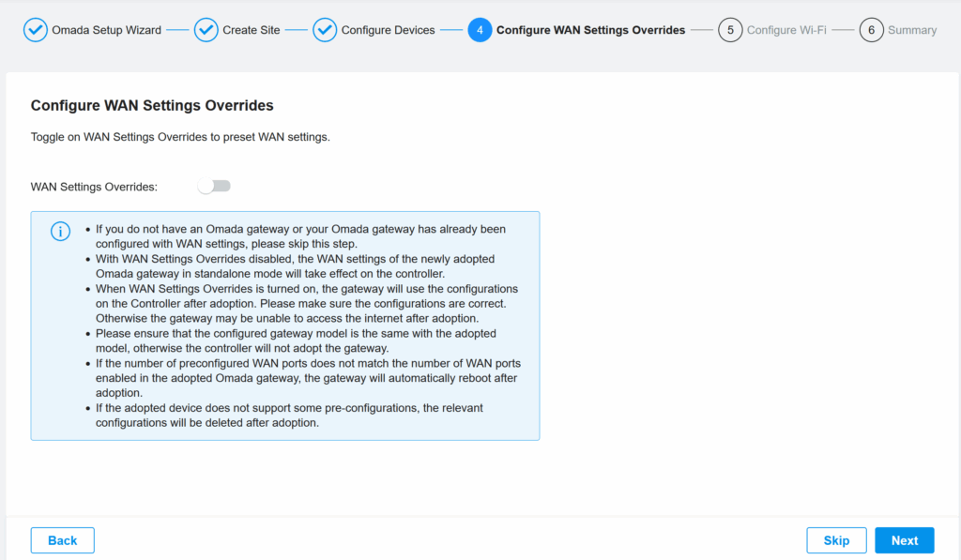Viewport: 961px width, 560px height.
Task: Click the note starting 'If you do not have an Omada gateway'
Action: (300, 236)
